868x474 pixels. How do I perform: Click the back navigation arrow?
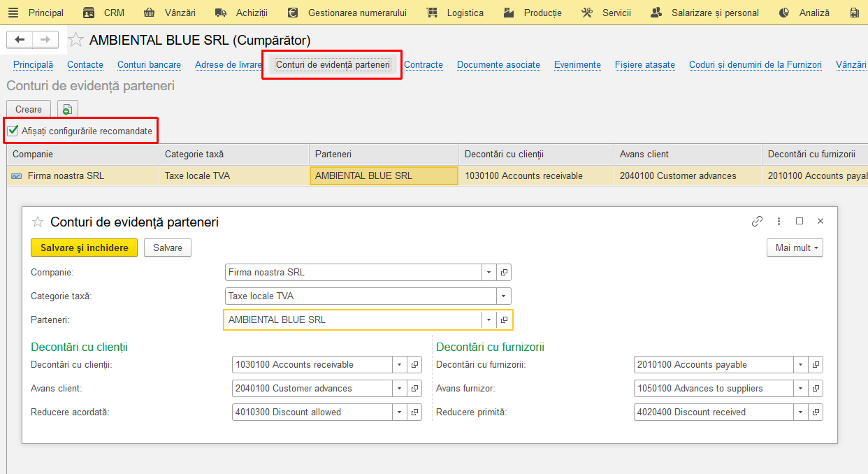20,40
